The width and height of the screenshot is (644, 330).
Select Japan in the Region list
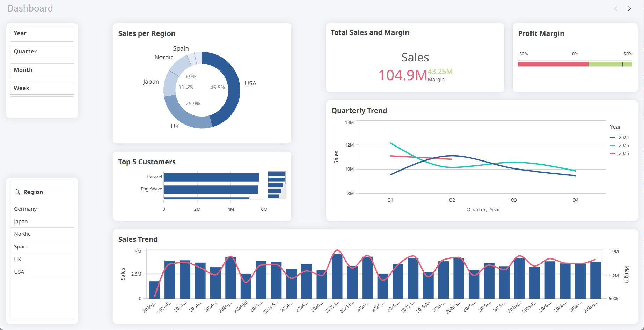(x=42, y=221)
